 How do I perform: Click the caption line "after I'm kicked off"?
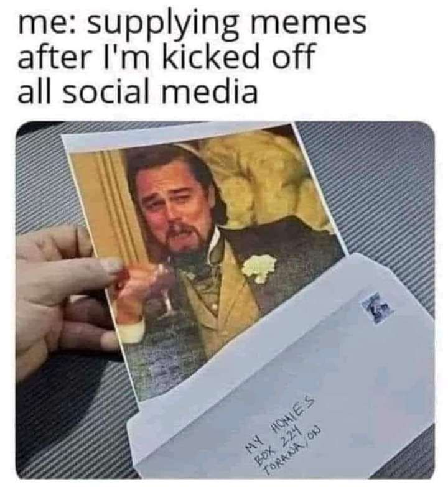coord(165,57)
